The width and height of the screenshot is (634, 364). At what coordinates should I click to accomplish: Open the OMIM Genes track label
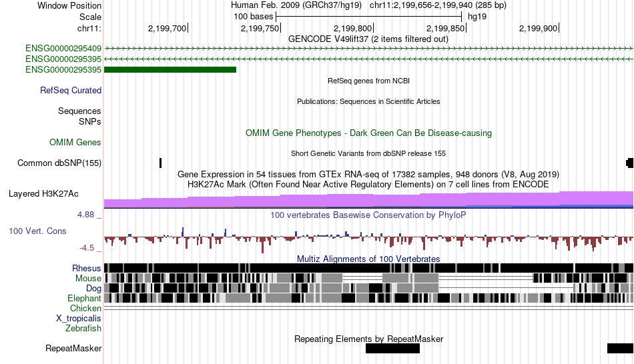[x=75, y=142]
